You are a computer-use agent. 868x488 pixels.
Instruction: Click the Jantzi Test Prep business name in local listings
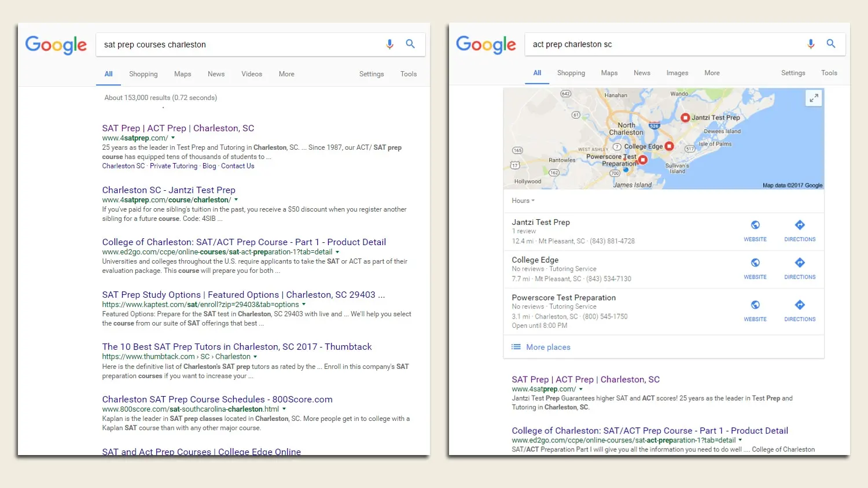point(541,222)
